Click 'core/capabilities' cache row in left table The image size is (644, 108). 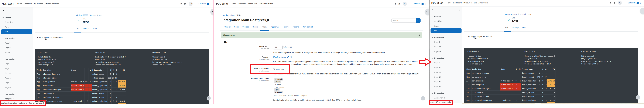click(x=81, y=82)
